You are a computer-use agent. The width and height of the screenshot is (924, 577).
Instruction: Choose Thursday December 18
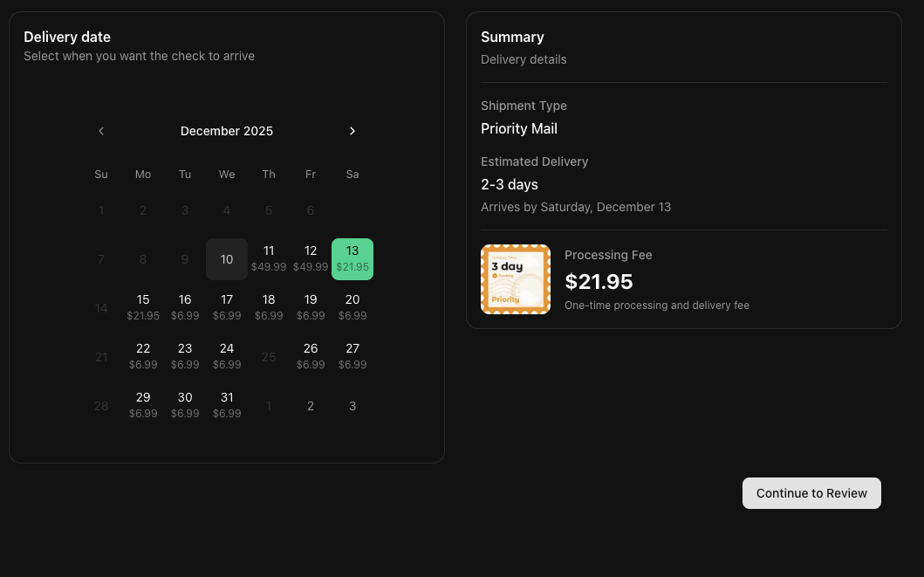click(x=269, y=307)
